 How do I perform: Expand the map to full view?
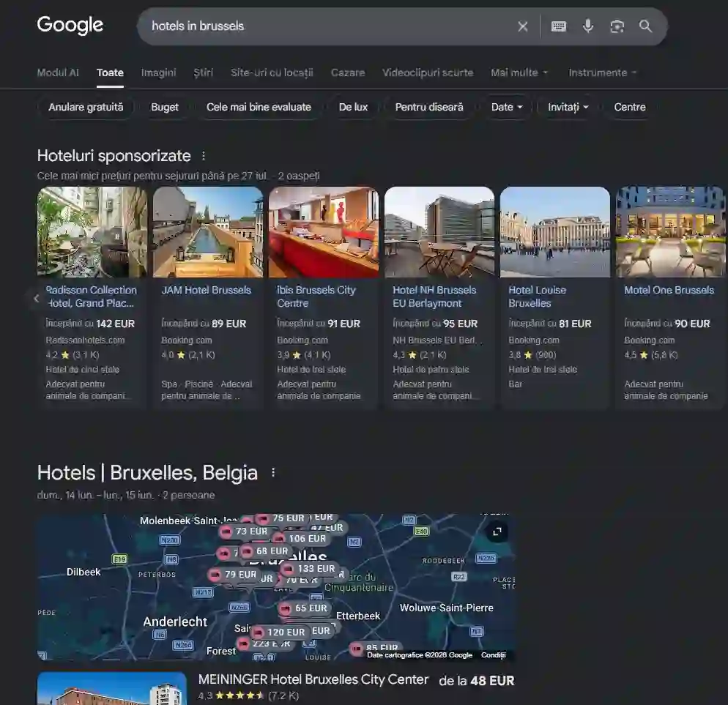[497, 531]
